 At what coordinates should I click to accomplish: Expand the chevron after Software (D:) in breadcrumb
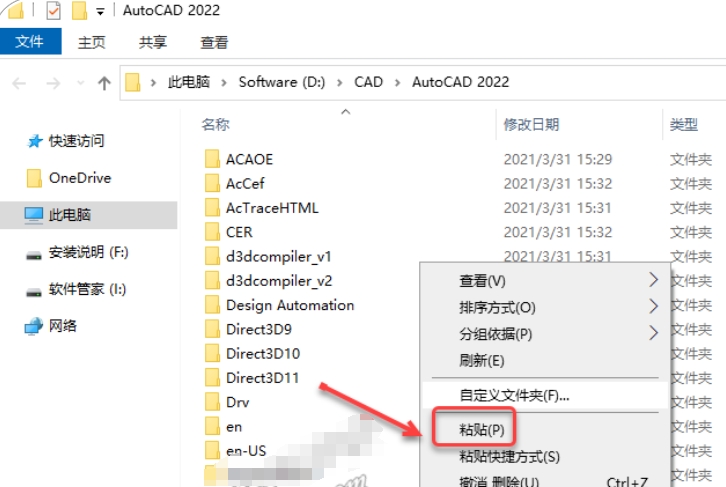(x=339, y=83)
